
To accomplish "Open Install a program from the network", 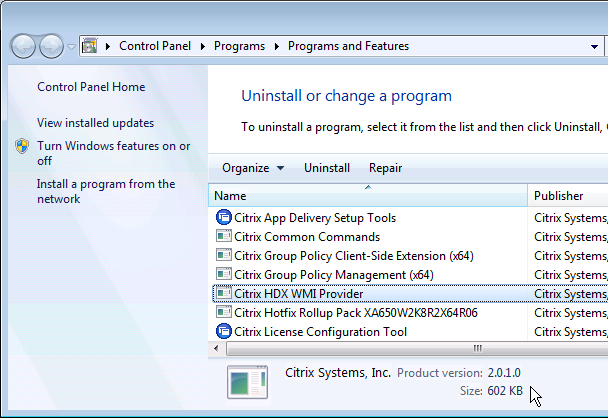I will (106, 191).
